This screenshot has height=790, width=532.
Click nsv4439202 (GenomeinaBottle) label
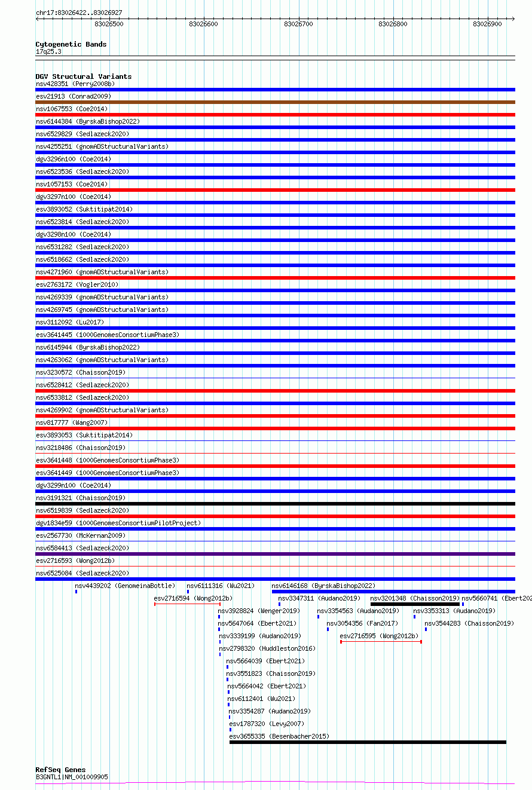126,586
